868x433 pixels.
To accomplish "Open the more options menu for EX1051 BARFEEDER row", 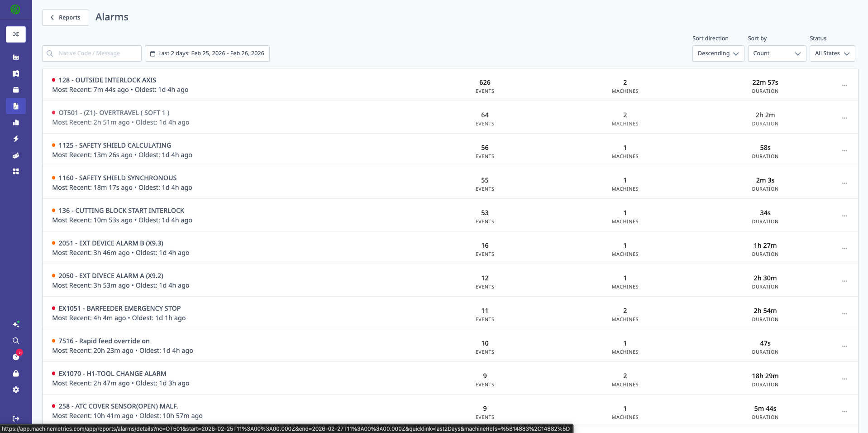I will [x=844, y=313].
